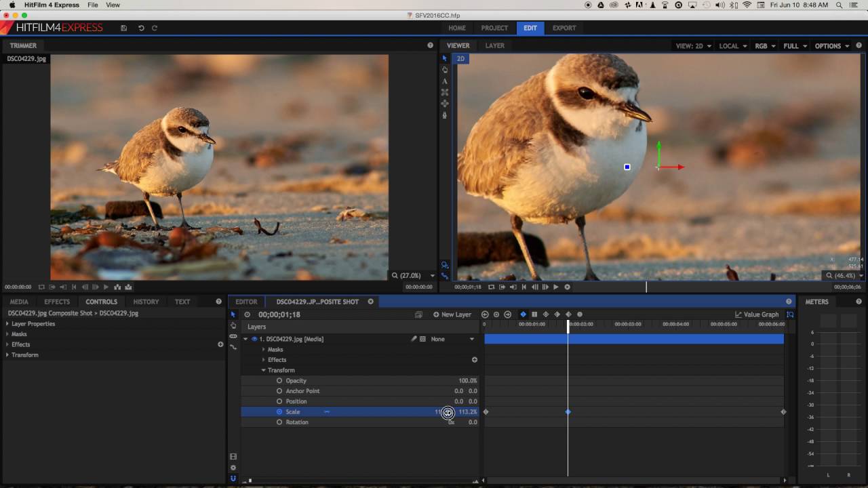Screen dimensions: 868x488
Task: Switch to the EXPORT tab
Action: tap(564, 28)
